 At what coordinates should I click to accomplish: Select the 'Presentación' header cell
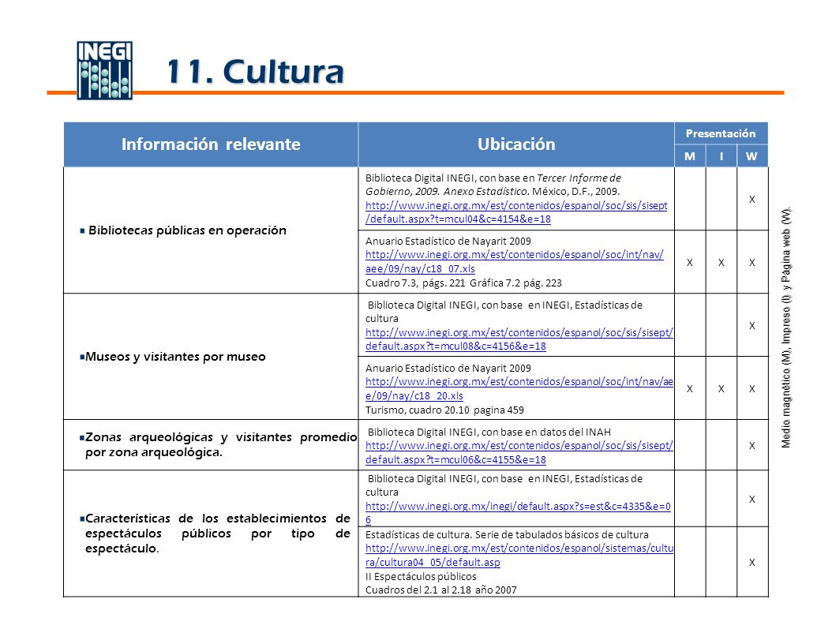(721, 133)
